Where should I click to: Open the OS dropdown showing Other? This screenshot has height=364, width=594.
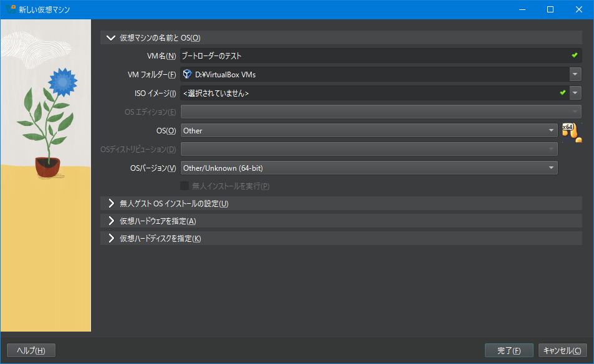coord(369,130)
